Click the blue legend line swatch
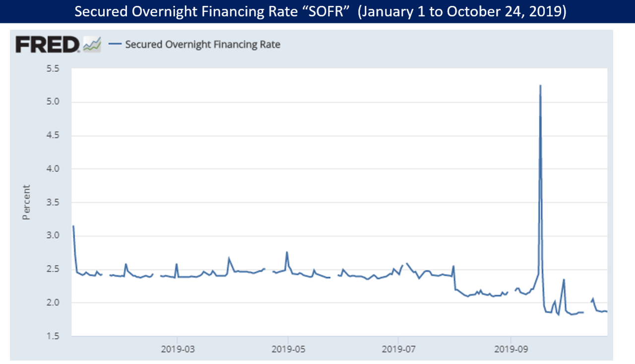 (x=115, y=44)
